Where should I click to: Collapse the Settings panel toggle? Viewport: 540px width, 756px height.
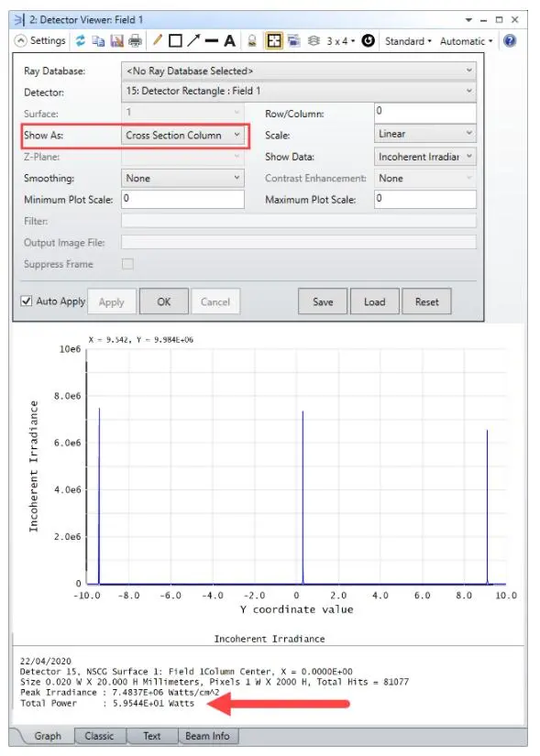pos(21,41)
